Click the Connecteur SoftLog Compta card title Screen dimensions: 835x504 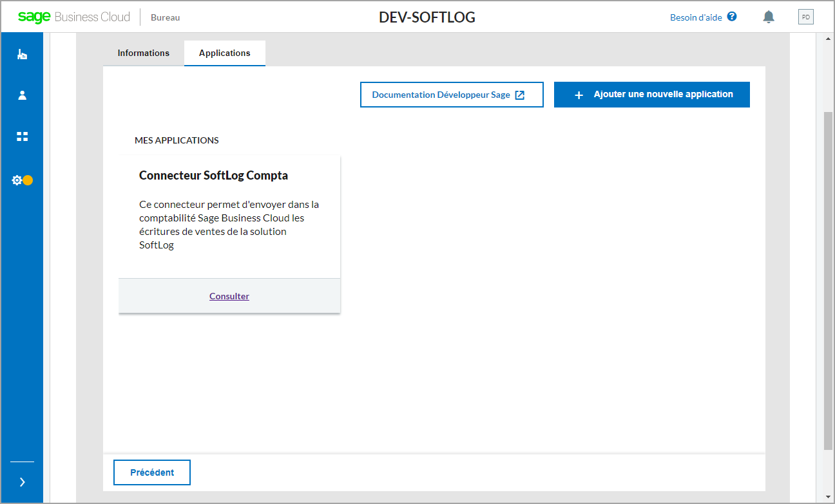(213, 175)
